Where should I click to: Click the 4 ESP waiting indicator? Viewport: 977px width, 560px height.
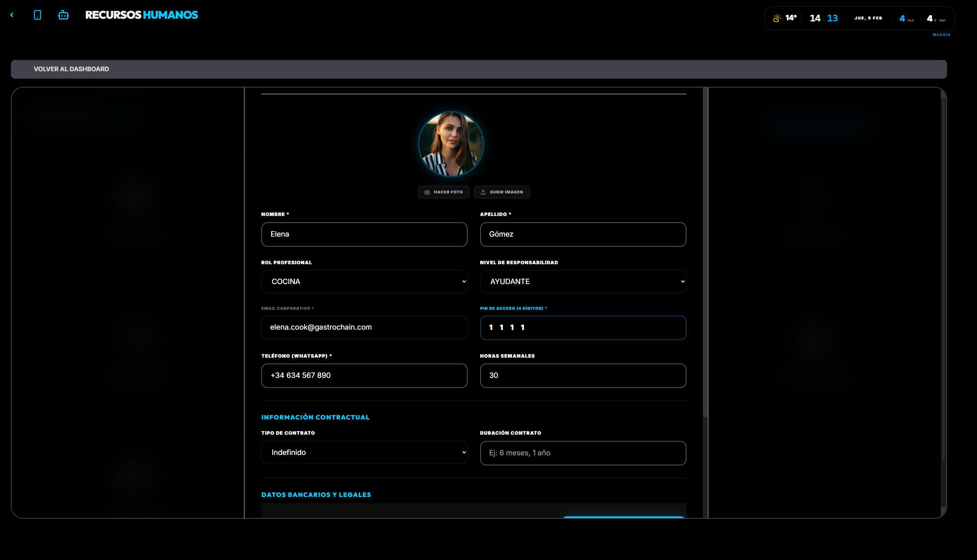(x=935, y=18)
